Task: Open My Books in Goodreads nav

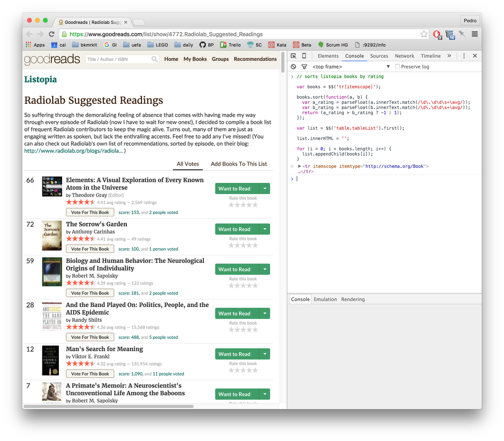Action: (x=195, y=59)
